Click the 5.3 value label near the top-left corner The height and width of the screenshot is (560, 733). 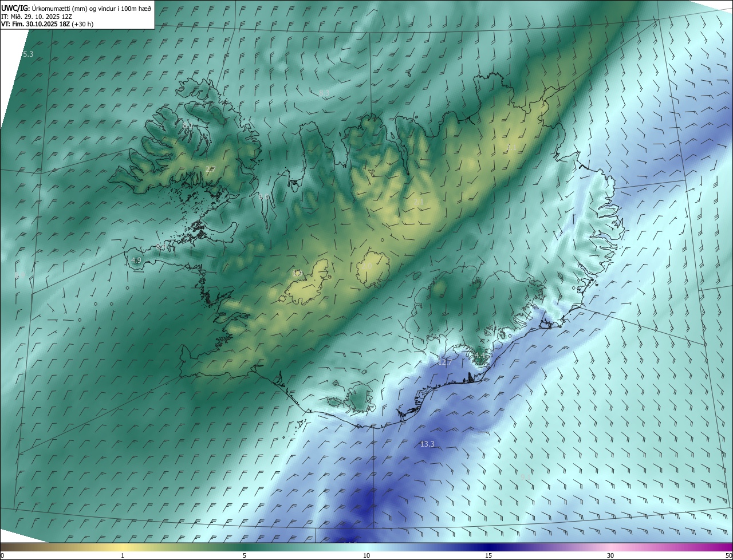pos(27,54)
